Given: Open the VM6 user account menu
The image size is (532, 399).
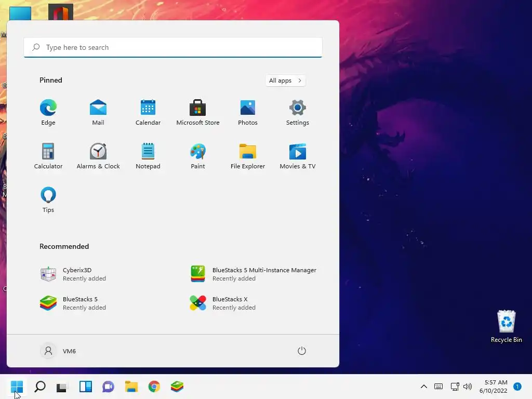Looking at the screenshot, I should pyautogui.click(x=58, y=351).
